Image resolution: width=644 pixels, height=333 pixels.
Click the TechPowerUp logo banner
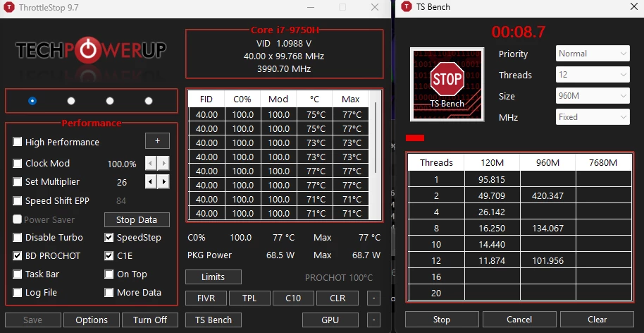(x=91, y=50)
